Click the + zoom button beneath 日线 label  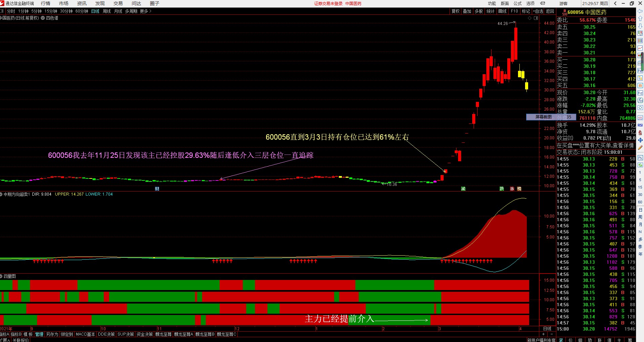point(543,334)
